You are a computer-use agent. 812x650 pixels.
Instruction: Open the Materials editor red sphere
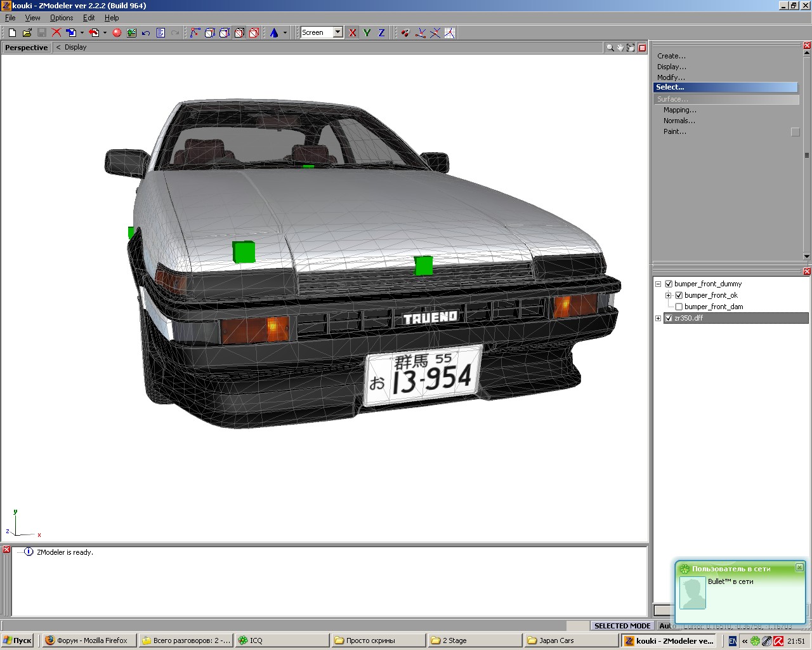[117, 32]
